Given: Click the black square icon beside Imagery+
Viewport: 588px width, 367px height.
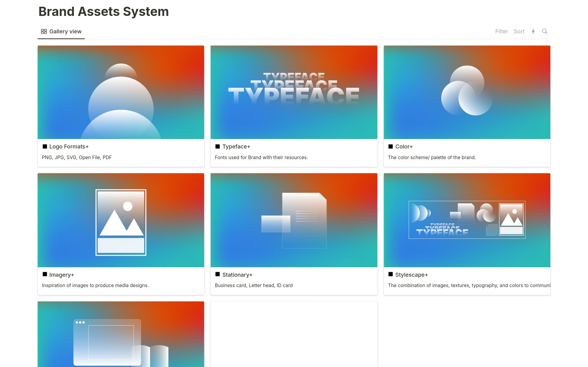Looking at the screenshot, I should click(x=45, y=275).
